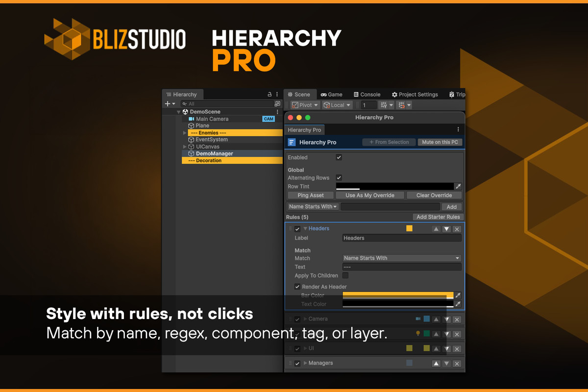Collapse the Headers rule foldout
The width and height of the screenshot is (588, 392).
click(x=305, y=229)
